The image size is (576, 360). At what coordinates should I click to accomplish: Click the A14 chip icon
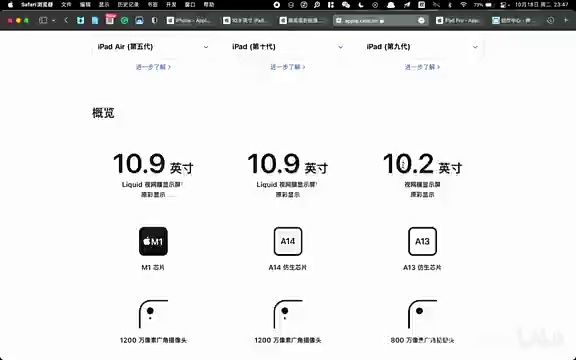(x=288, y=241)
